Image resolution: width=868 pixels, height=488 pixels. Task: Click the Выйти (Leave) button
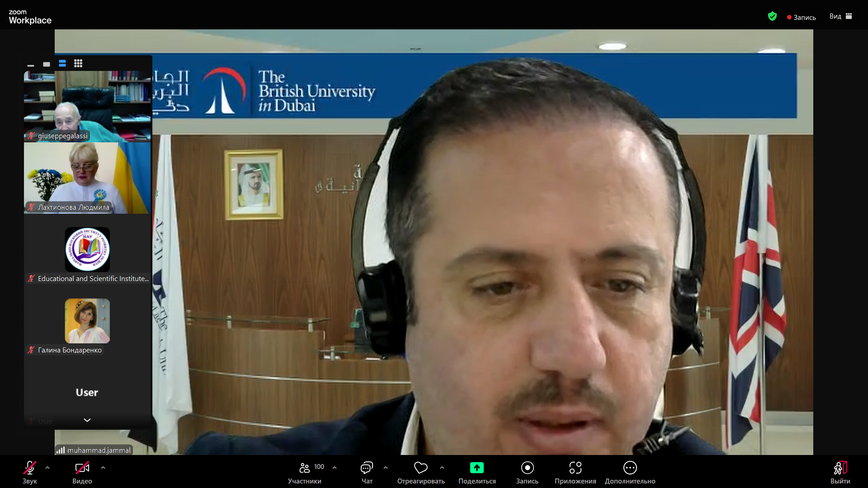click(840, 472)
